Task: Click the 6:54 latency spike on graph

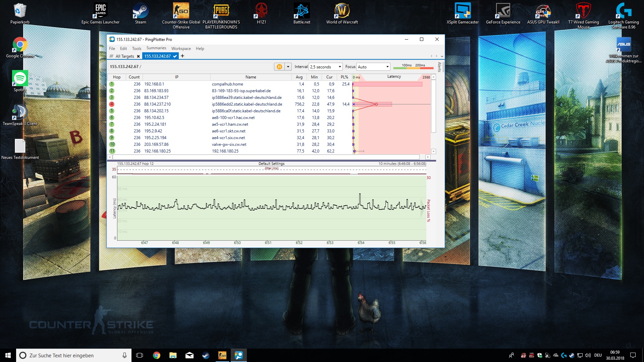Action: point(360,194)
